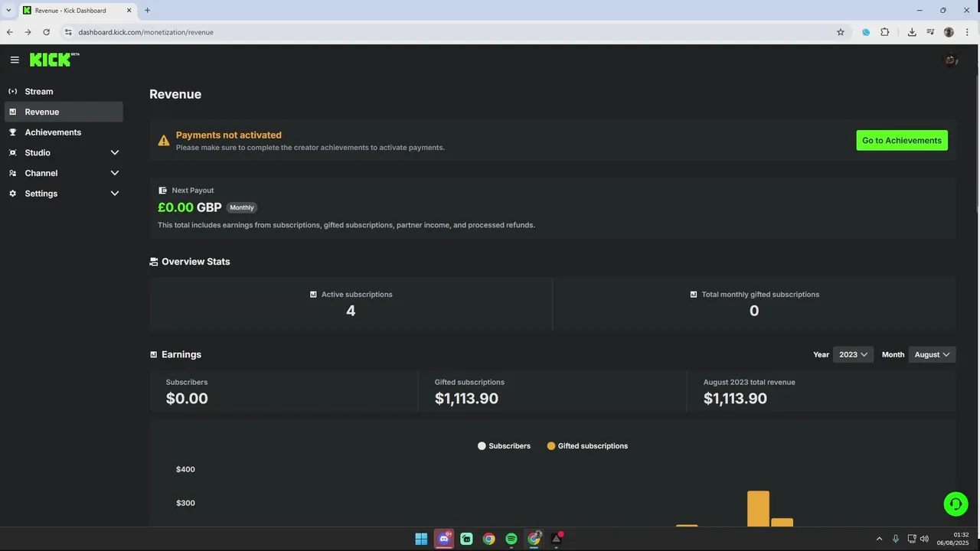Open the browser extensions puzzle icon
This screenshot has height=551, width=980.
(885, 32)
